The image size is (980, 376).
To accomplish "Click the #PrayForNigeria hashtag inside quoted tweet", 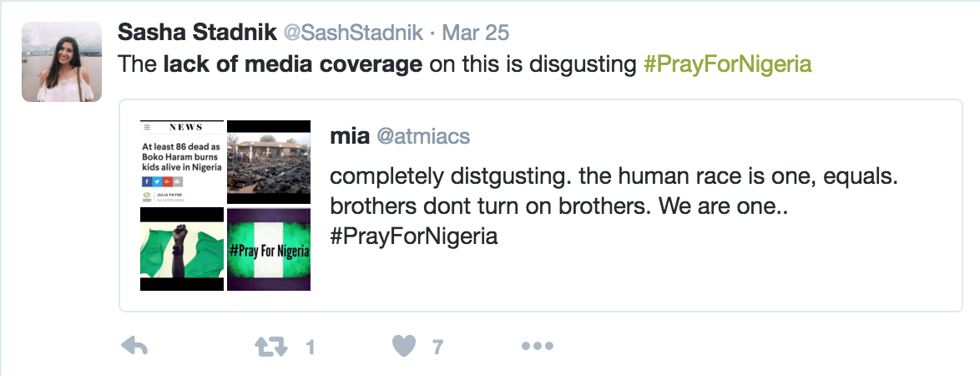I will [x=414, y=236].
